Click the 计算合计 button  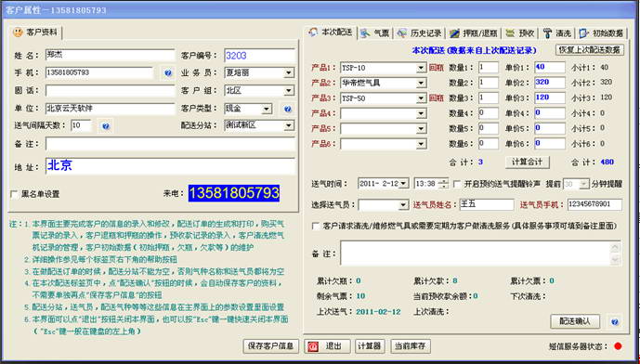(527, 162)
